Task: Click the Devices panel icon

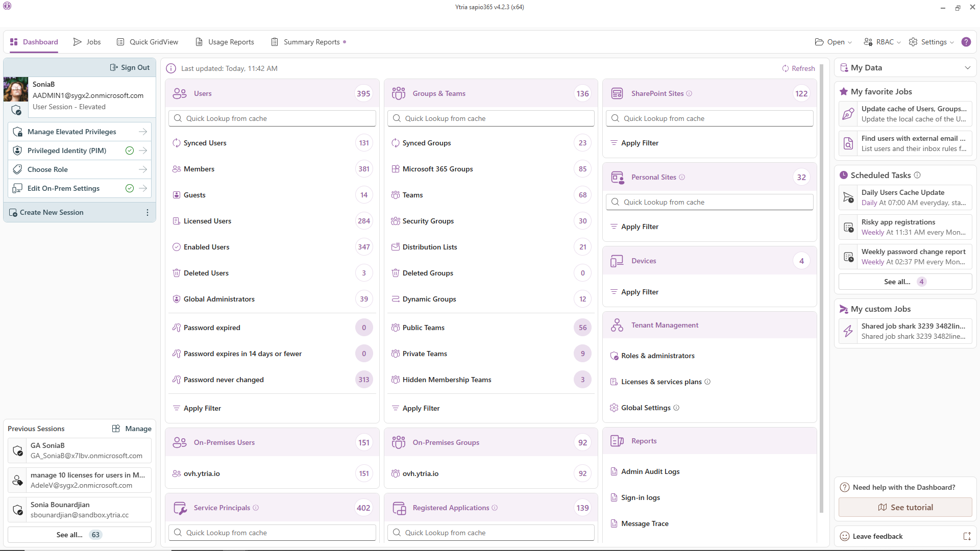Action: 617,261
